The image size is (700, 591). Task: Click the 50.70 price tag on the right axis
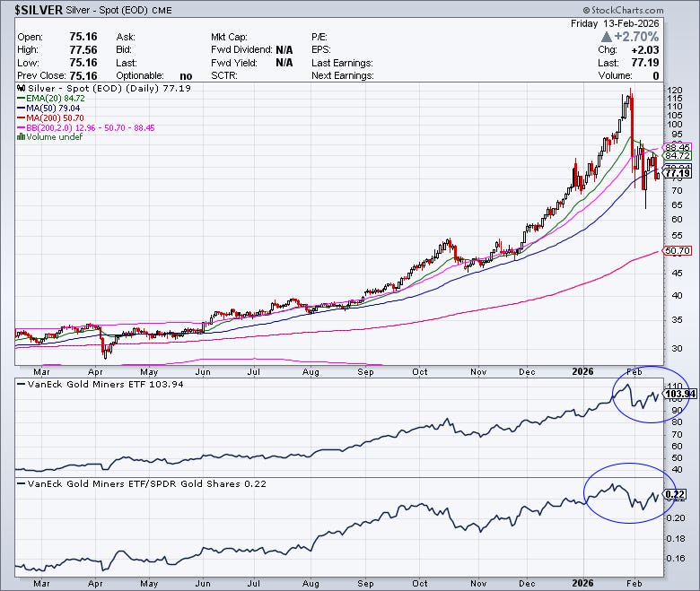point(677,251)
